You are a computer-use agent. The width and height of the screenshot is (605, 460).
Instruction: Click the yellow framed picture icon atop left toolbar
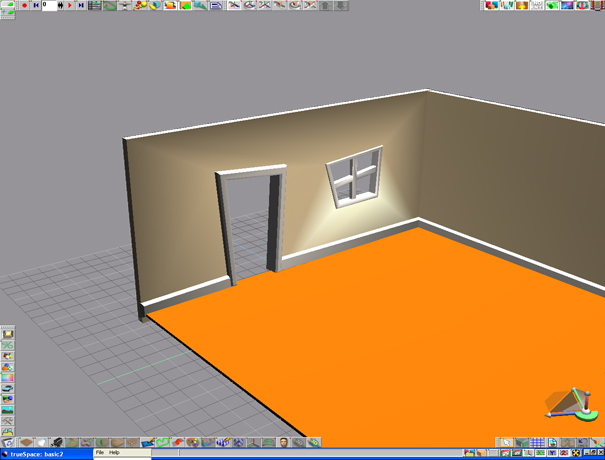[8, 334]
